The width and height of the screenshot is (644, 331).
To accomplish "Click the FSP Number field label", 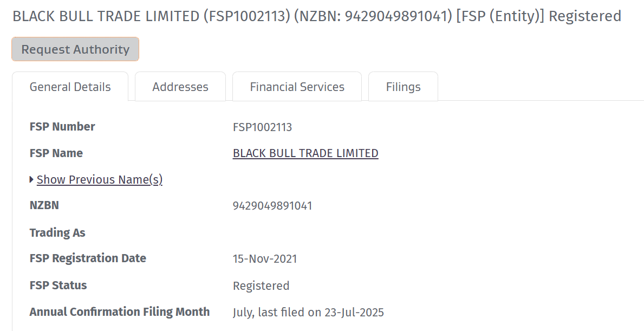I will pos(62,127).
